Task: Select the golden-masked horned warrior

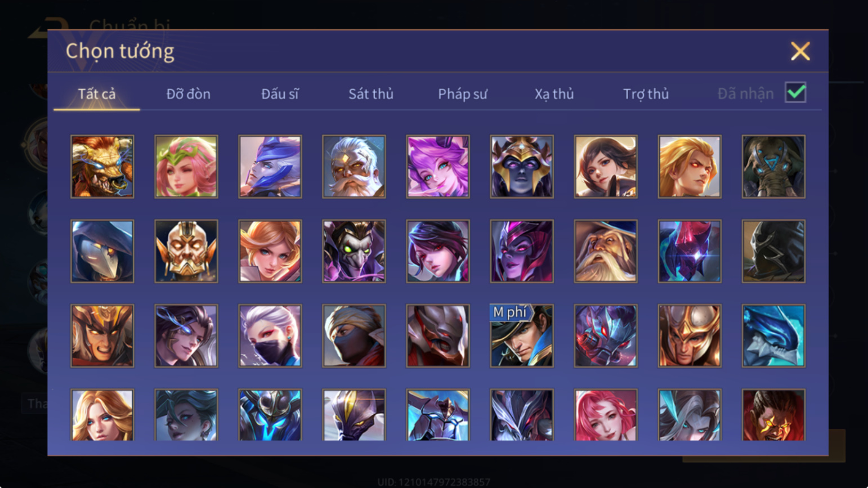Action: pyautogui.click(x=186, y=251)
